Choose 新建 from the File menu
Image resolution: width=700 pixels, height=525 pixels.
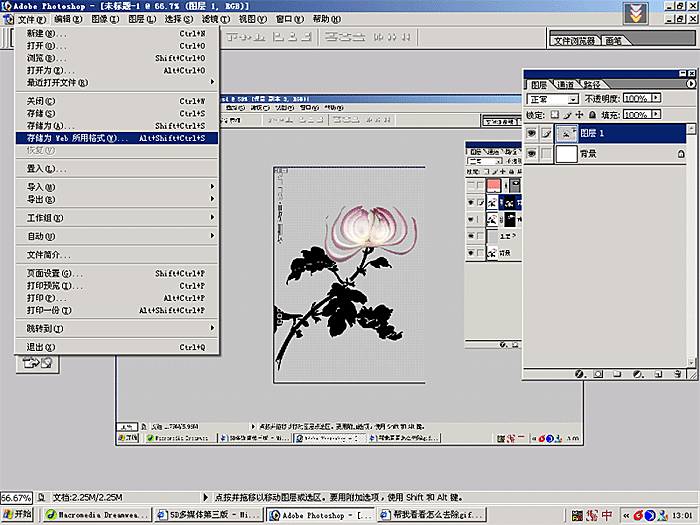[117, 33]
